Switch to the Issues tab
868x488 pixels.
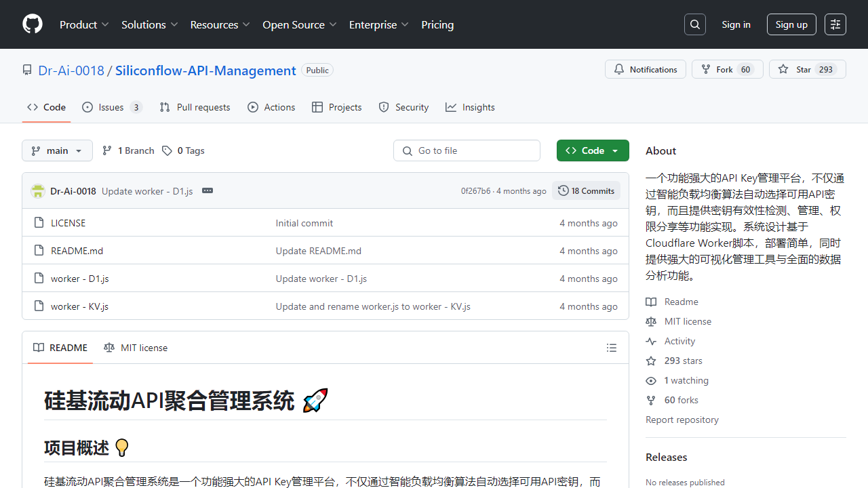pos(112,107)
